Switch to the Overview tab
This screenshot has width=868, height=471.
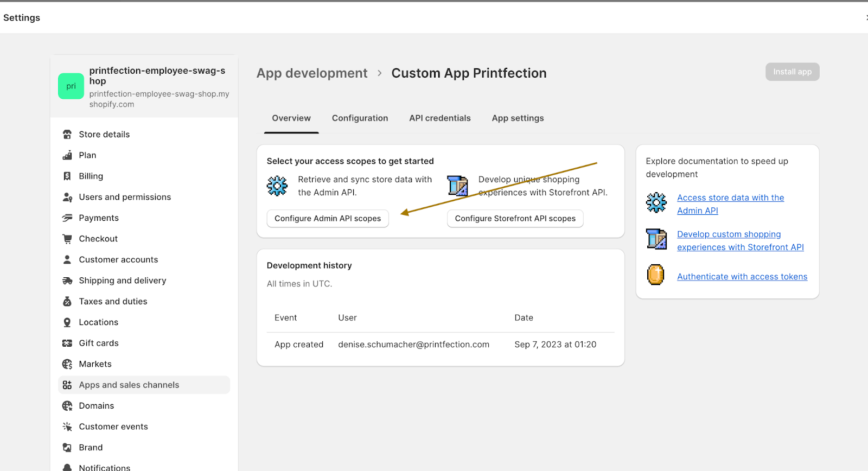click(291, 118)
